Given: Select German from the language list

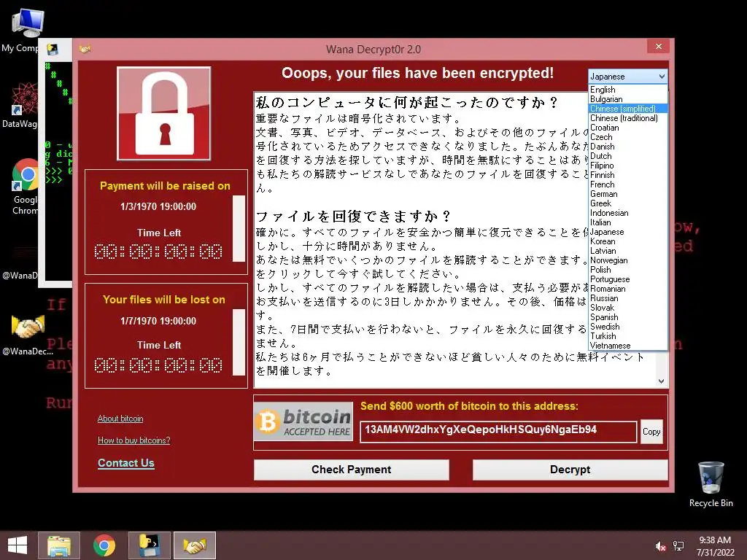Looking at the screenshot, I should 628,194.
